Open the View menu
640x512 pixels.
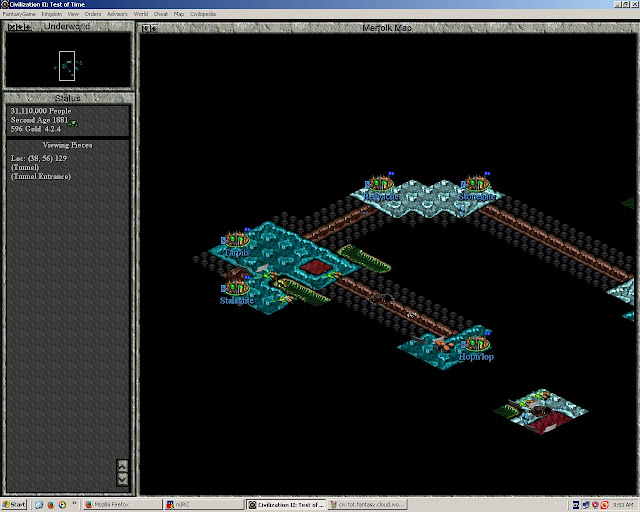click(x=73, y=14)
